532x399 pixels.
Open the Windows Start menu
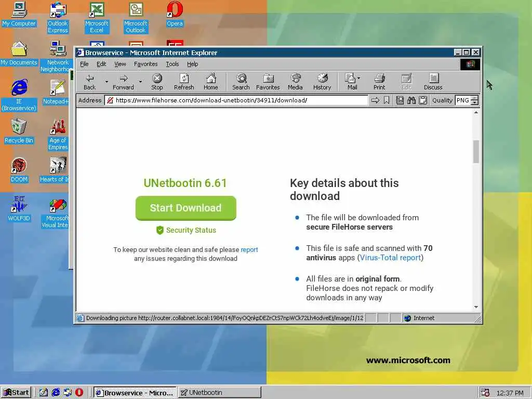16,393
